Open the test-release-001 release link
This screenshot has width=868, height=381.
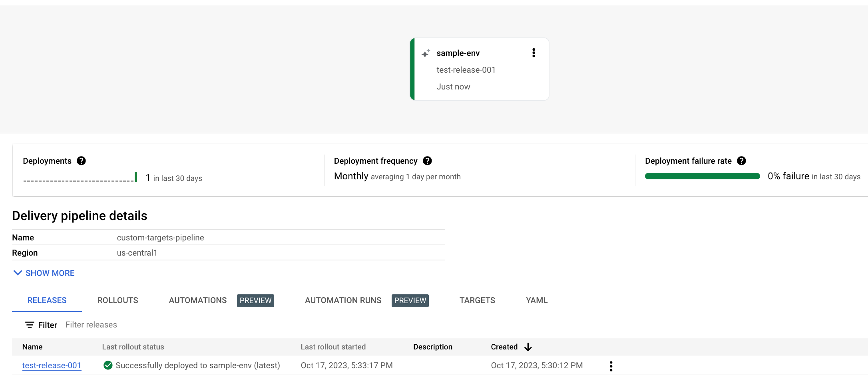[x=52, y=365]
